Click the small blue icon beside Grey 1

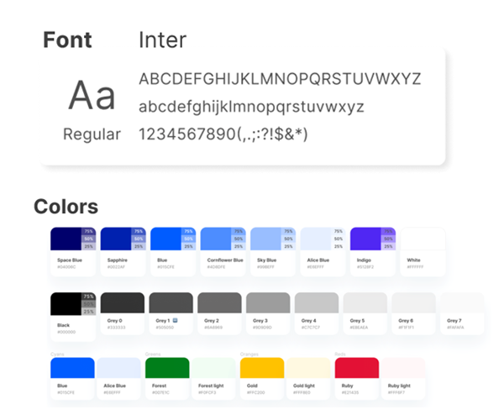(x=175, y=320)
